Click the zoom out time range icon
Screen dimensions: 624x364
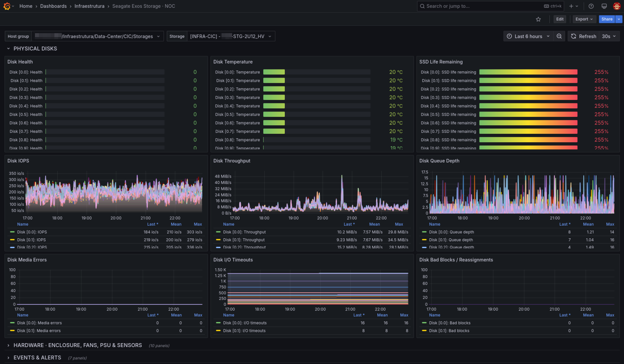pos(559,36)
